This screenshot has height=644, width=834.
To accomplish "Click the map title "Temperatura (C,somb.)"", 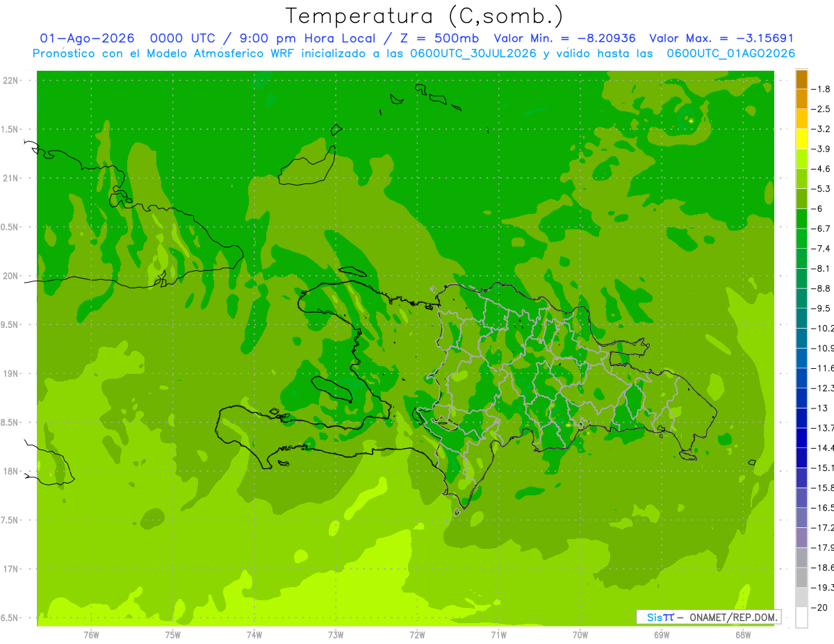I will point(425,15).
